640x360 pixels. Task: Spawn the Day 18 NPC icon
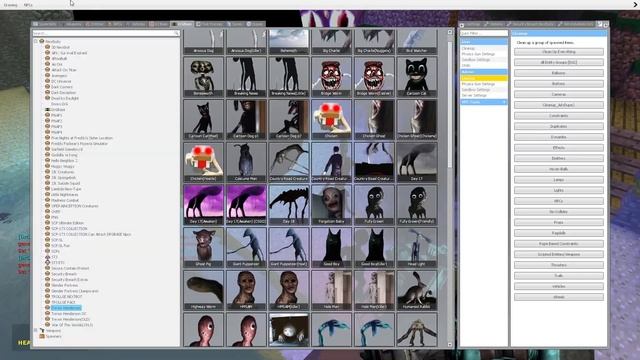pyautogui.click(x=289, y=204)
